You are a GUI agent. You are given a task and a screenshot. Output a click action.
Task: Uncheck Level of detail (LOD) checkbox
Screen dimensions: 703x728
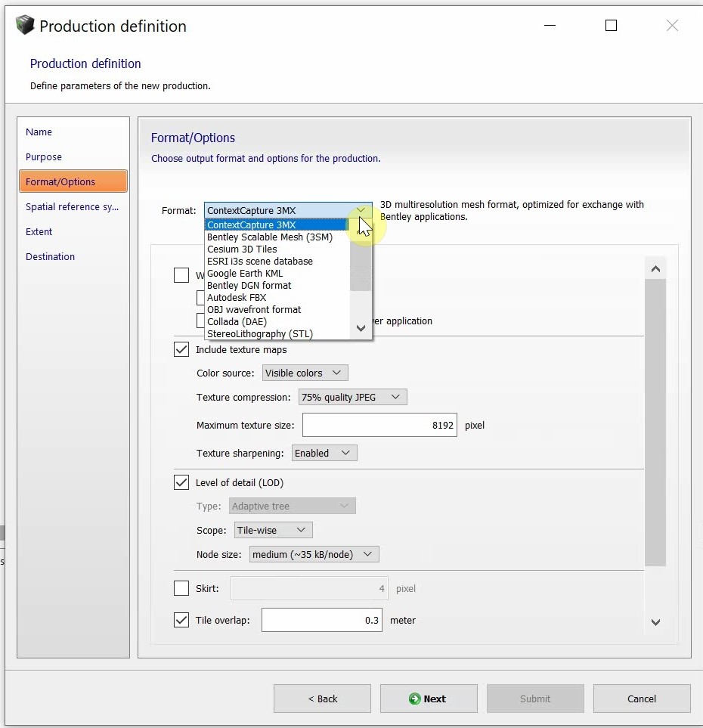pyautogui.click(x=181, y=482)
